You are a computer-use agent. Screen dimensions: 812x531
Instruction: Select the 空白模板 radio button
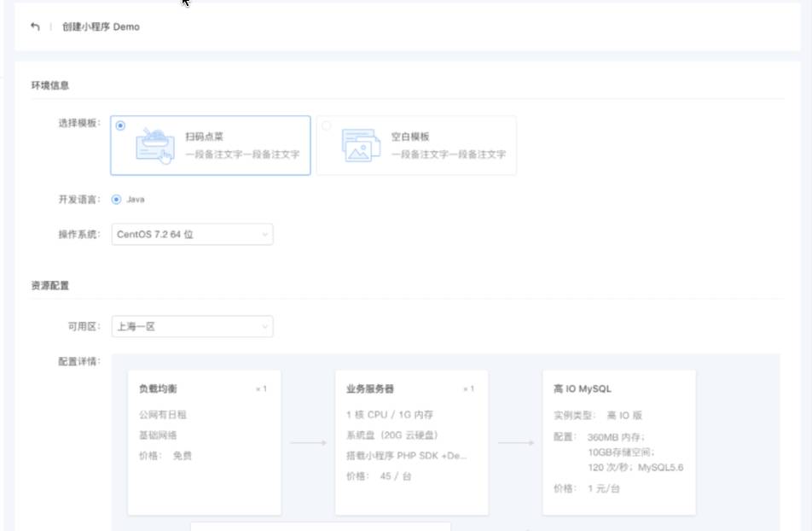pos(326,125)
